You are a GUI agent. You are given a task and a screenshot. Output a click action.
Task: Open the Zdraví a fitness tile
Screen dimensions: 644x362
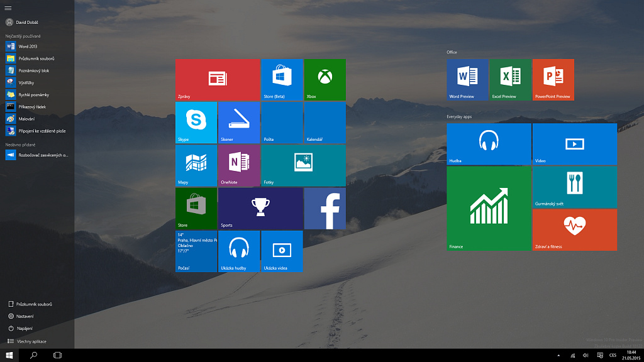coord(575,230)
